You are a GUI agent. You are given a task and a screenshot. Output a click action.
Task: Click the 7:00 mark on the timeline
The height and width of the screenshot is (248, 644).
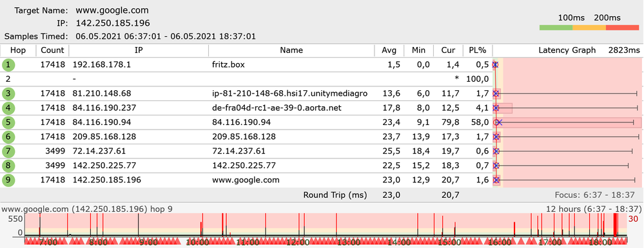48,242
